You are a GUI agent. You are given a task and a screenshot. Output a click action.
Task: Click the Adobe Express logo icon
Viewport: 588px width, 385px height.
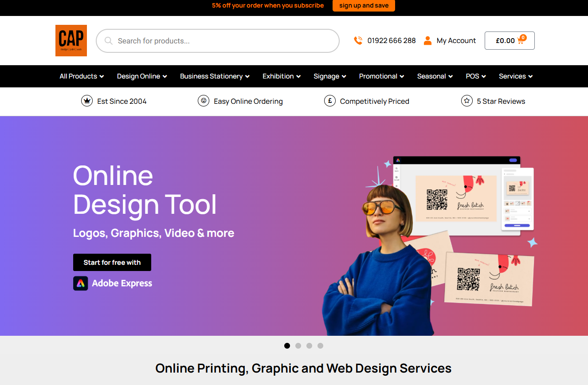coord(80,283)
